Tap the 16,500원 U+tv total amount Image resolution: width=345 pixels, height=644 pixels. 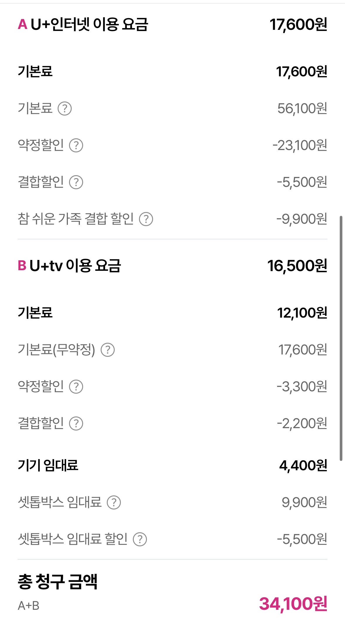point(297,266)
